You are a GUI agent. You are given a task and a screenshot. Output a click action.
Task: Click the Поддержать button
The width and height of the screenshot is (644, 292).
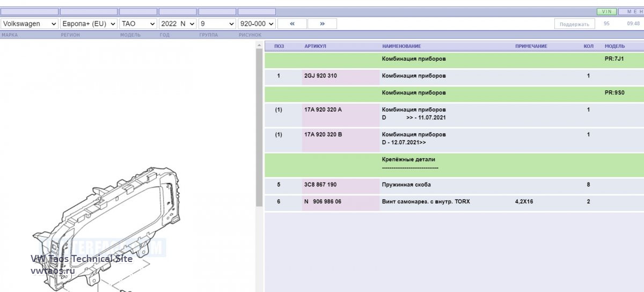pyautogui.click(x=574, y=24)
